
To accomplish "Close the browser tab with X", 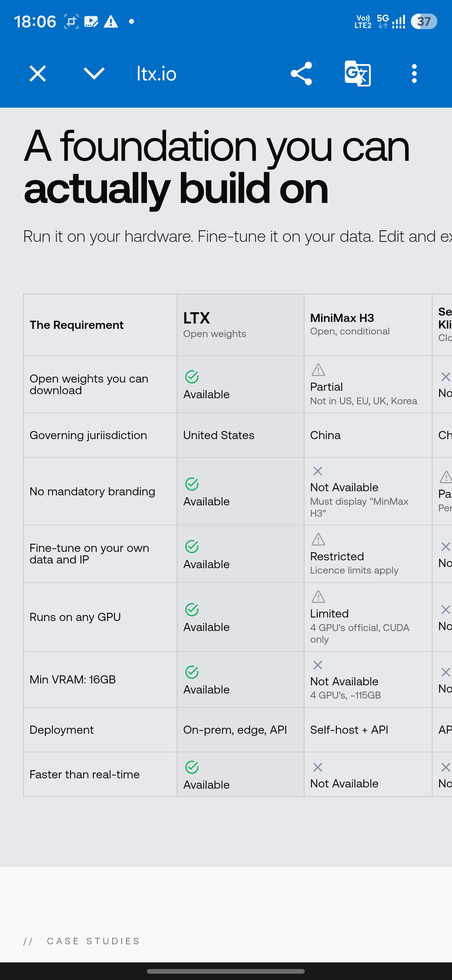I will [x=38, y=73].
